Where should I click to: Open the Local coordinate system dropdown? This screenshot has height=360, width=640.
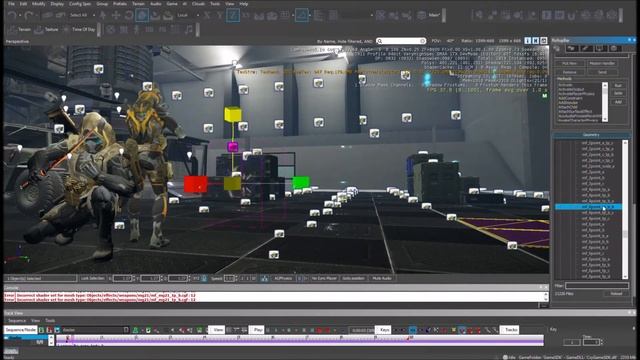(x=188, y=16)
